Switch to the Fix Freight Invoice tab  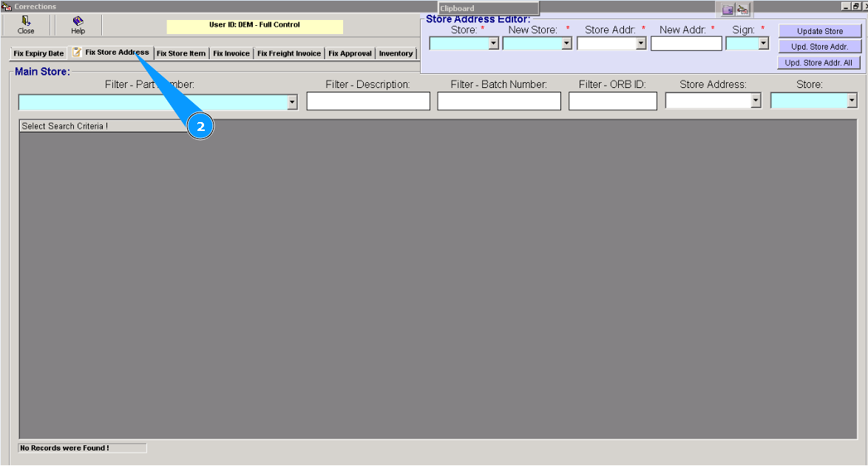(x=289, y=53)
